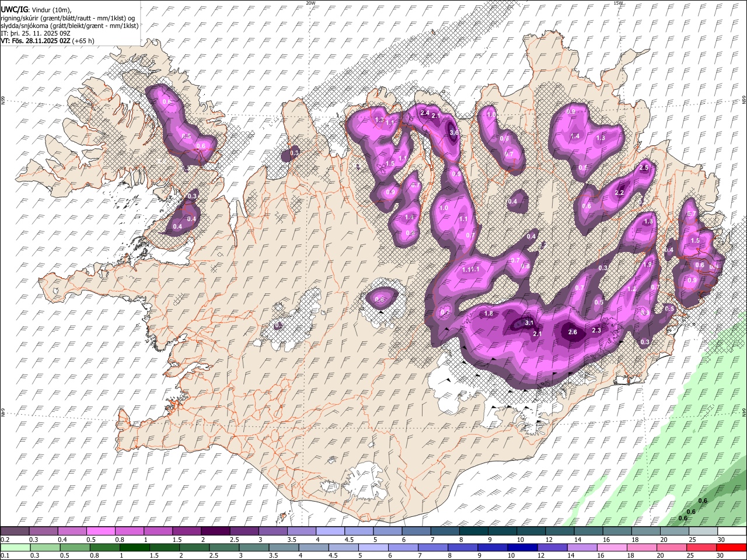
Task: Pick the dark green swatch above 1 in lower legend
Action: (135, 547)
